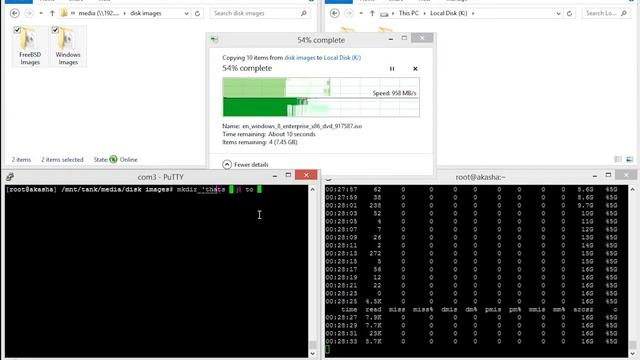Go up one level in Local Disk (K:) window
Viewport: 640px width, 360px height.
372,13
